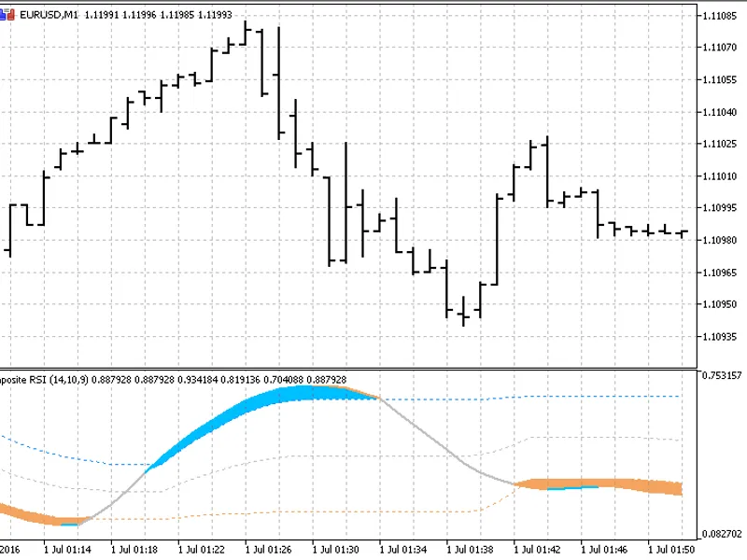Viewport: 747px width, 560px height.
Task: Click the 1 Jul 01:42 time label
Action: pos(538,550)
